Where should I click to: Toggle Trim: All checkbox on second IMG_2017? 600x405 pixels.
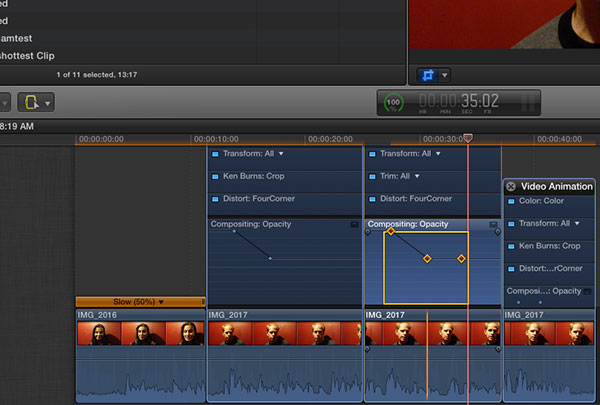click(372, 176)
